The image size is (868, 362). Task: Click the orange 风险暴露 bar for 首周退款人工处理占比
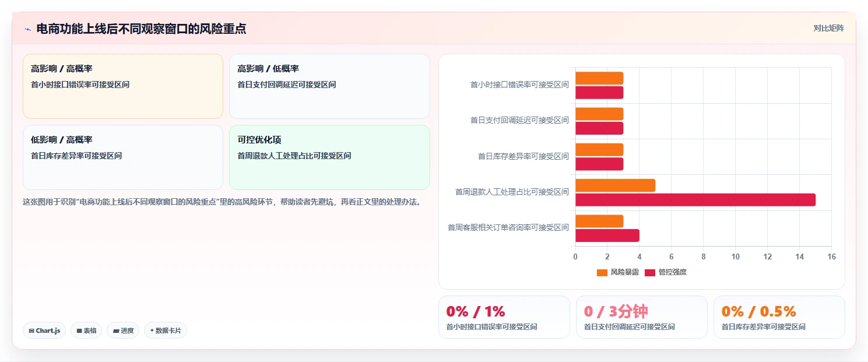click(x=616, y=185)
